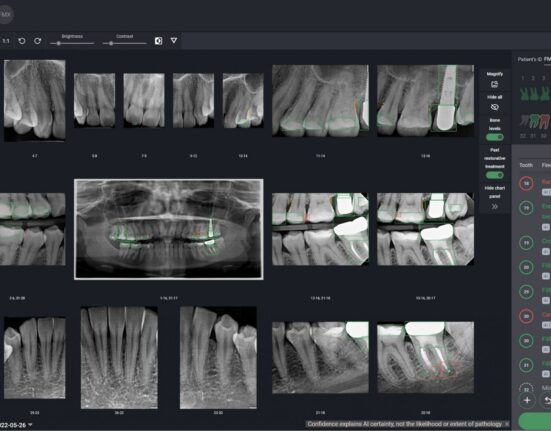Toggle the Bone levels switch

494,137
